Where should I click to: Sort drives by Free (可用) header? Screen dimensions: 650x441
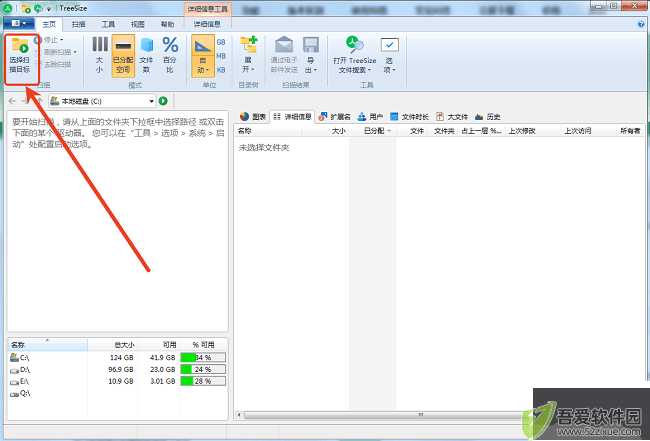point(158,344)
